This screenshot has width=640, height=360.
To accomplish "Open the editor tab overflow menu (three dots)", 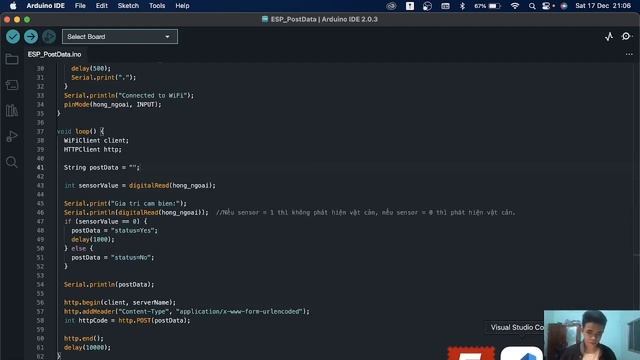I will click(x=629, y=54).
